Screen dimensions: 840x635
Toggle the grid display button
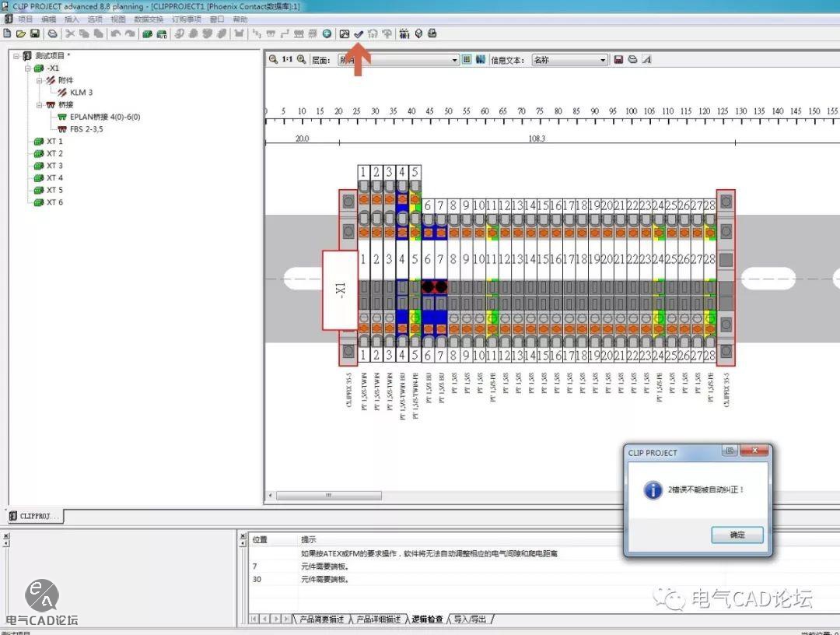(467, 59)
